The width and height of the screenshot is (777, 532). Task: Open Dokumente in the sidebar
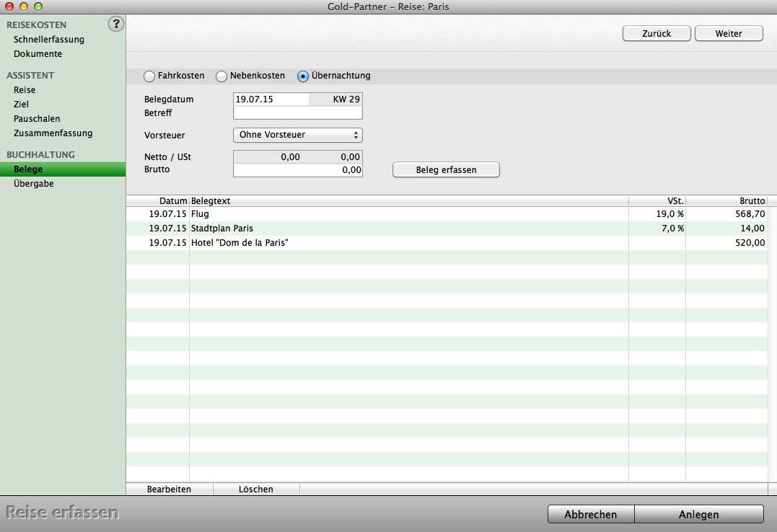[38, 54]
